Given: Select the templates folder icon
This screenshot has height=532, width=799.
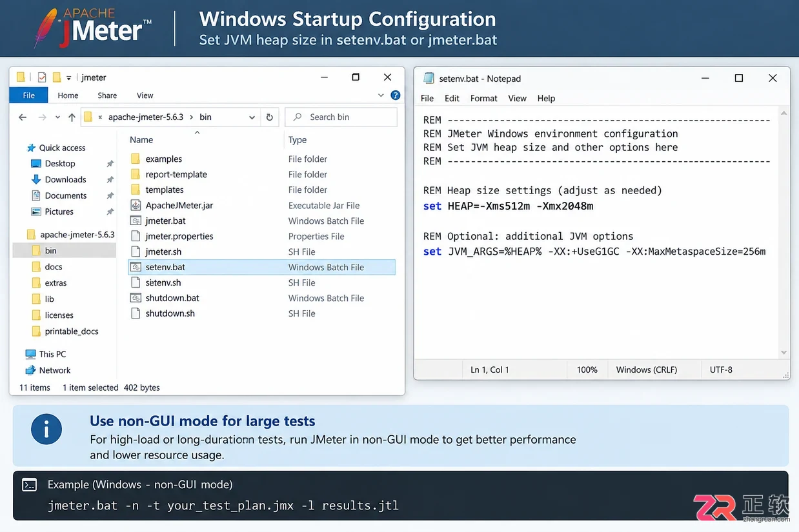Looking at the screenshot, I should click(x=136, y=190).
